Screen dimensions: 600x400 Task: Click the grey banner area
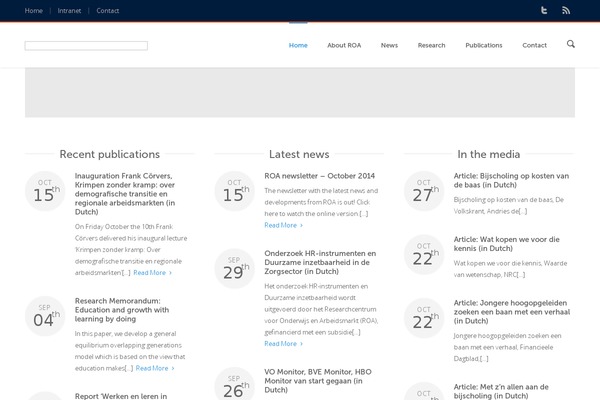(x=300, y=93)
